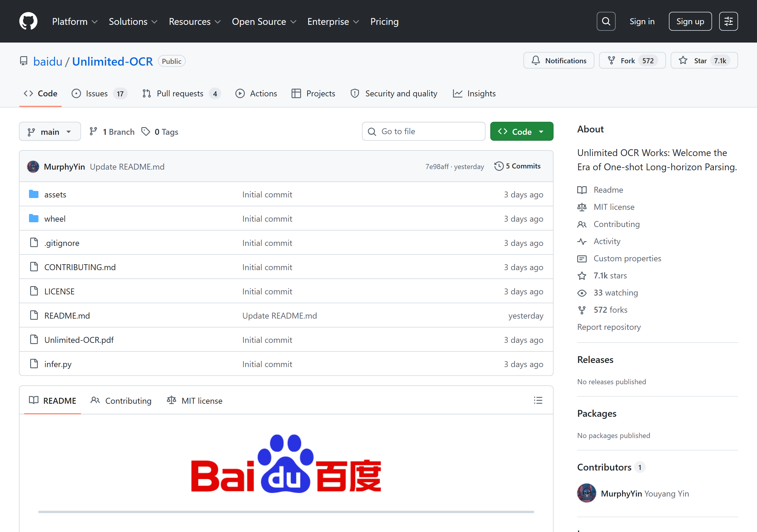Expand the green Code dropdown

pos(521,132)
